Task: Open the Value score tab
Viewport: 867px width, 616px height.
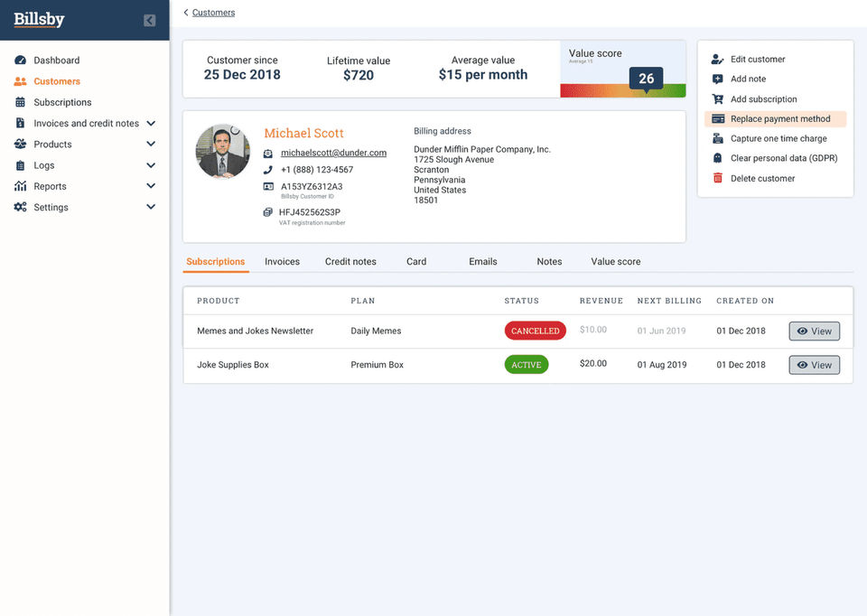Action: pos(615,262)
